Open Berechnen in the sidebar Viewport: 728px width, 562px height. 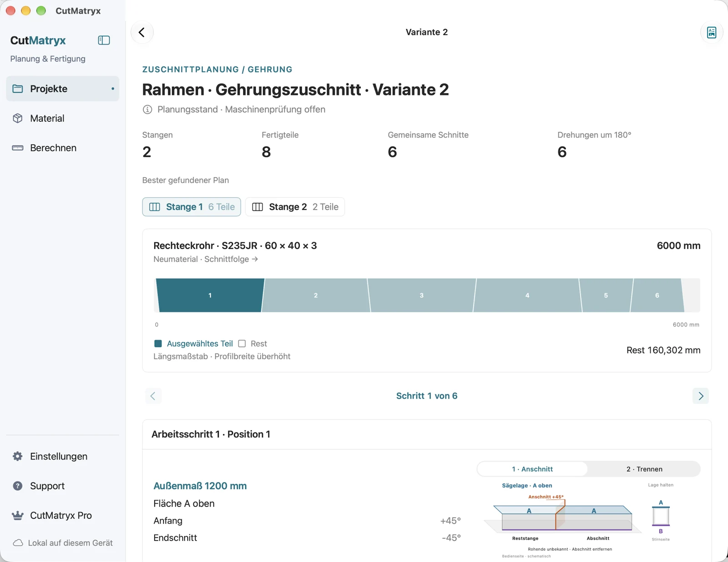click(x=63, y=148)
